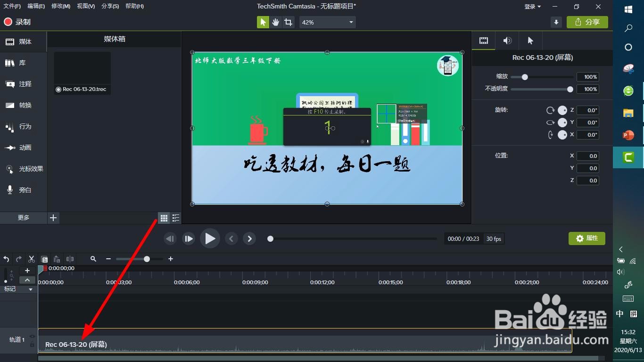Open the 媒体 media tab

[x=23, y=42]
